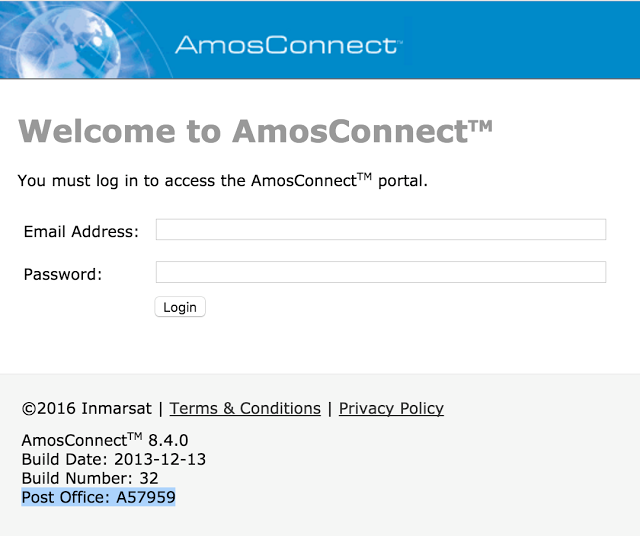Click the Build Number 32 line

[x=90, y=478]
